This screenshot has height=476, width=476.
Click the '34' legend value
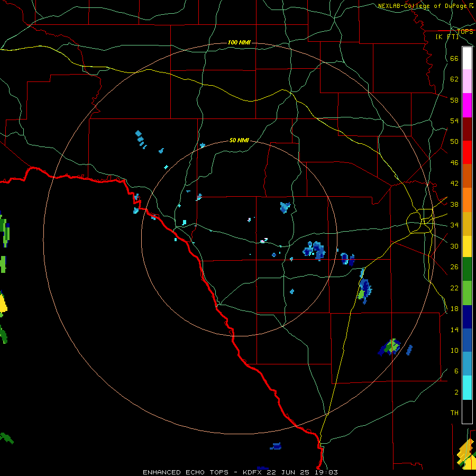click(x=454, y=225)
